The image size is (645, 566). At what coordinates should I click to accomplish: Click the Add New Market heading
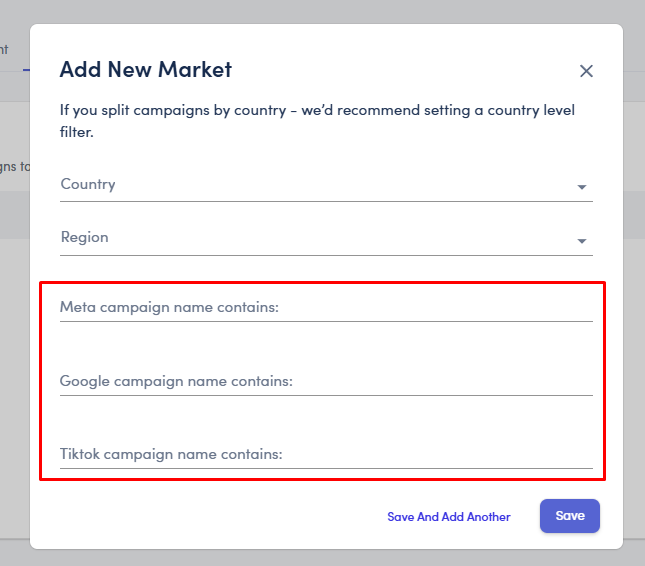[x=146, y=70]
